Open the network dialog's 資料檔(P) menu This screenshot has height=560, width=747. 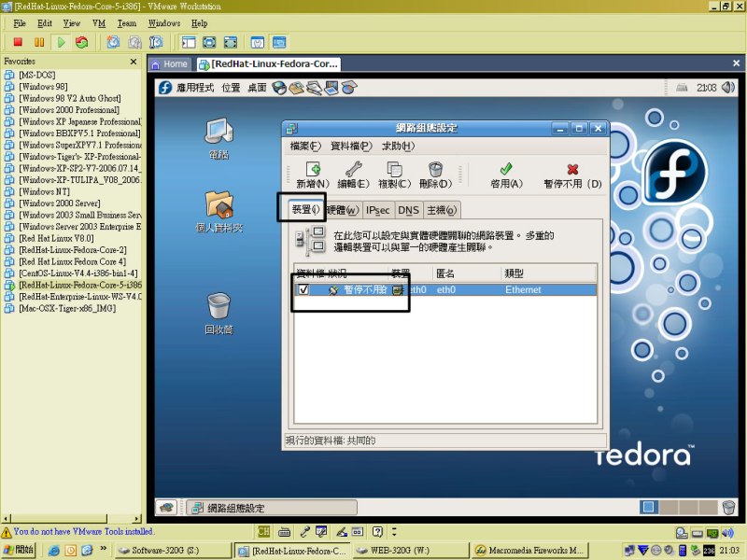pos(351,147)
